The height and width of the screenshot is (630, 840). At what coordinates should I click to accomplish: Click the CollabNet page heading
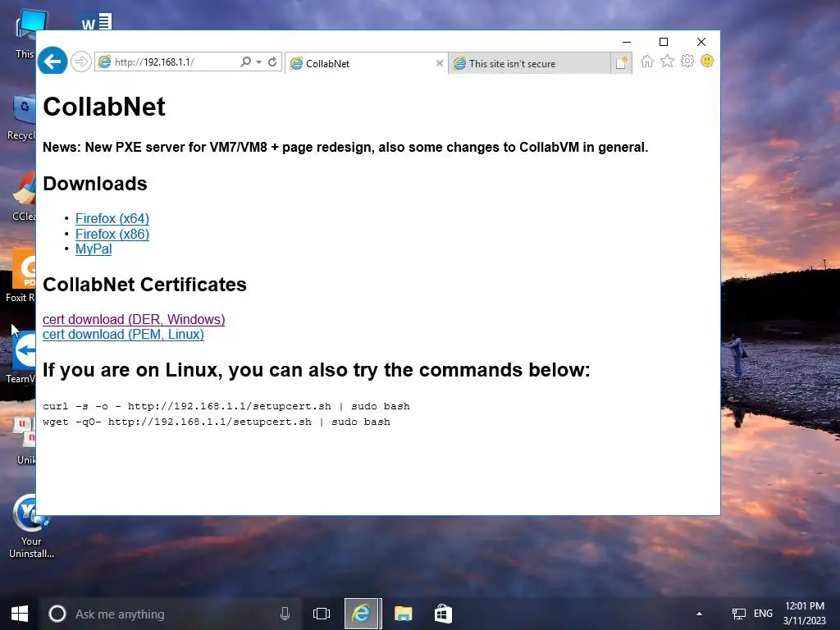104,107
